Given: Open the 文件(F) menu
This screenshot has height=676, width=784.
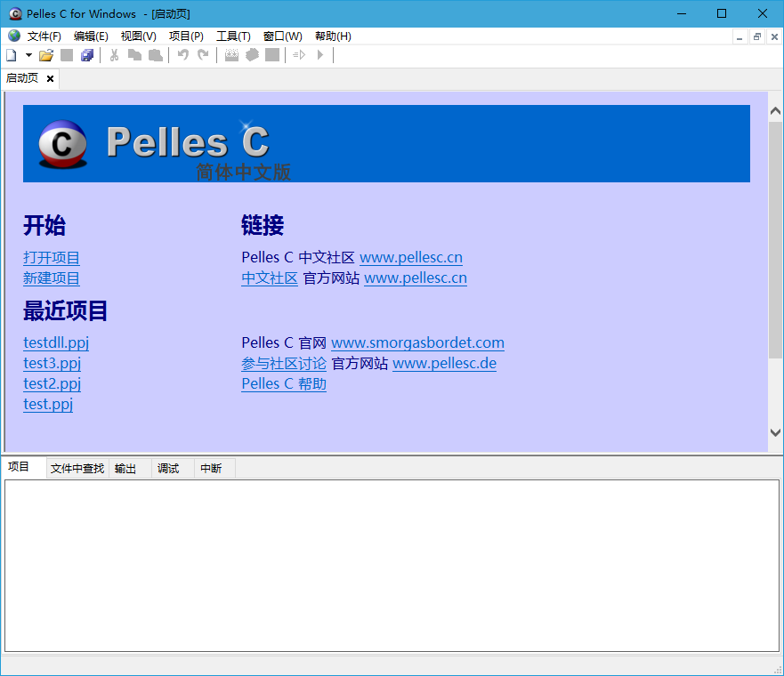Looking at the screenshot, I should coord(44,36).
